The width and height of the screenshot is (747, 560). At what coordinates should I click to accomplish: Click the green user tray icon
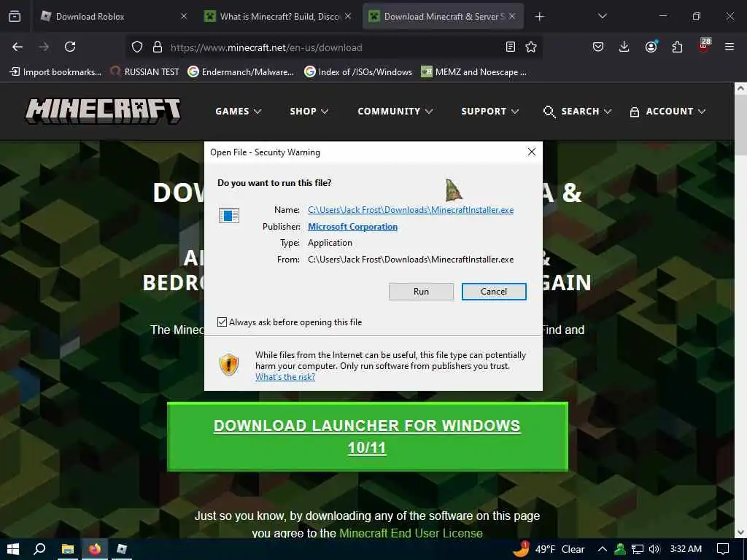point(620,549)
